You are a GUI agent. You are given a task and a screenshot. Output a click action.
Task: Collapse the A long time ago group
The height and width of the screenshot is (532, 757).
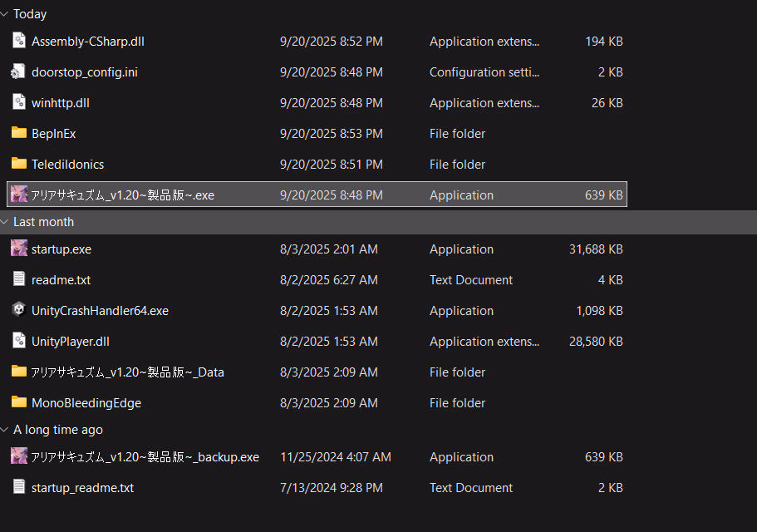pos(5,430)
